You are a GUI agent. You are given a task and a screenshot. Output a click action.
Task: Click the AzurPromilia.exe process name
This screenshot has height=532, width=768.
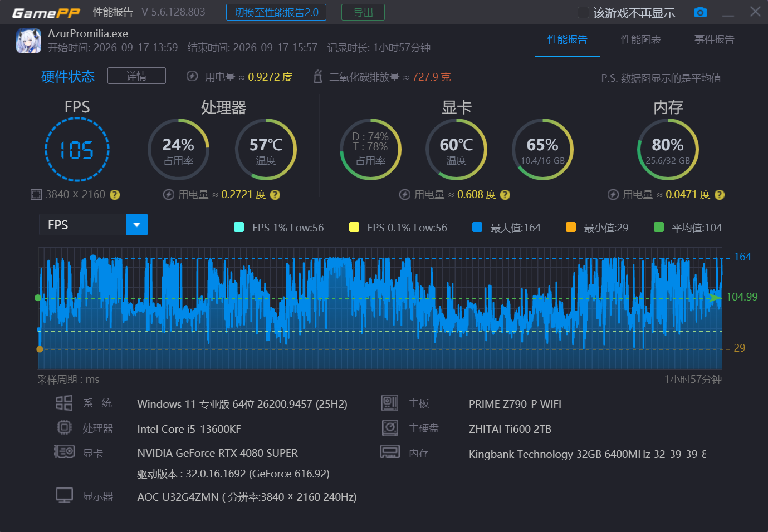[88, 33]
